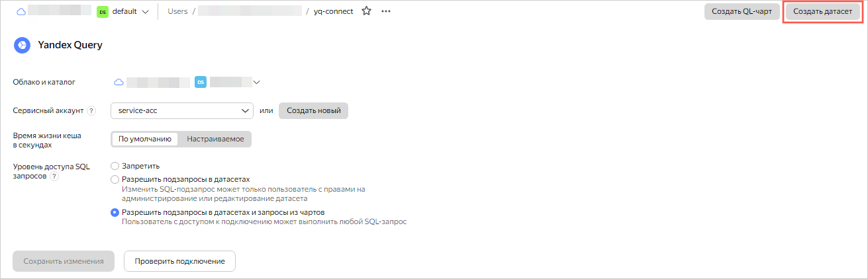Click the green DE default folder icon

point(103,11)
